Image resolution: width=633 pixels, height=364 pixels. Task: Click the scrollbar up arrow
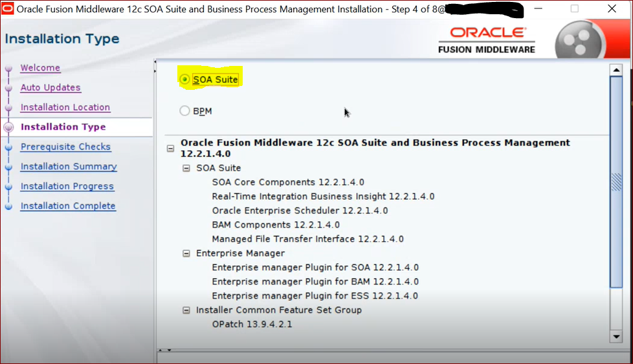click(616, 70)
